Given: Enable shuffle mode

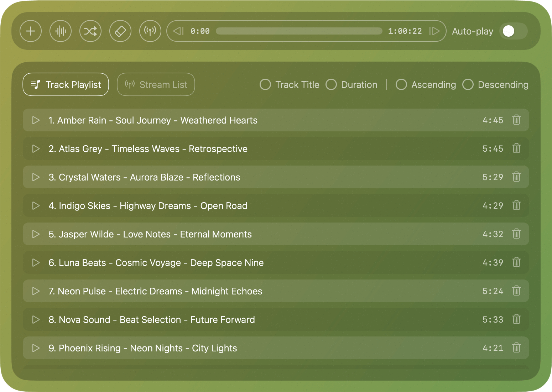Looking at the screenshot, I should [90, 31].
